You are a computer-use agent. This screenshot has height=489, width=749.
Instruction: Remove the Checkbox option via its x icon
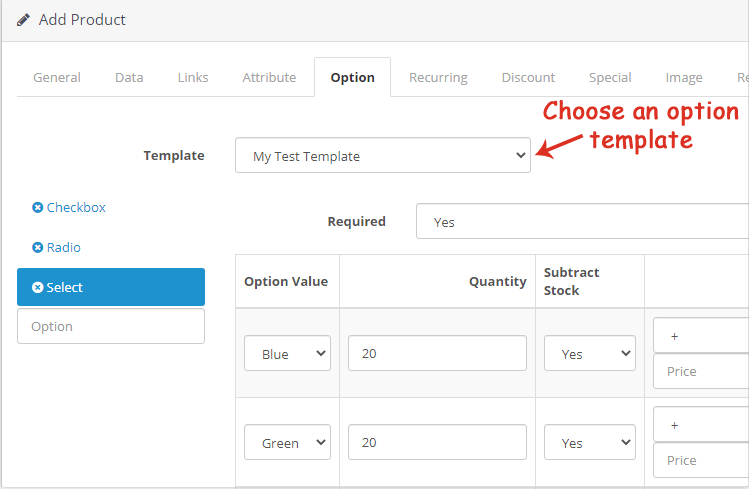pos(37,207)
